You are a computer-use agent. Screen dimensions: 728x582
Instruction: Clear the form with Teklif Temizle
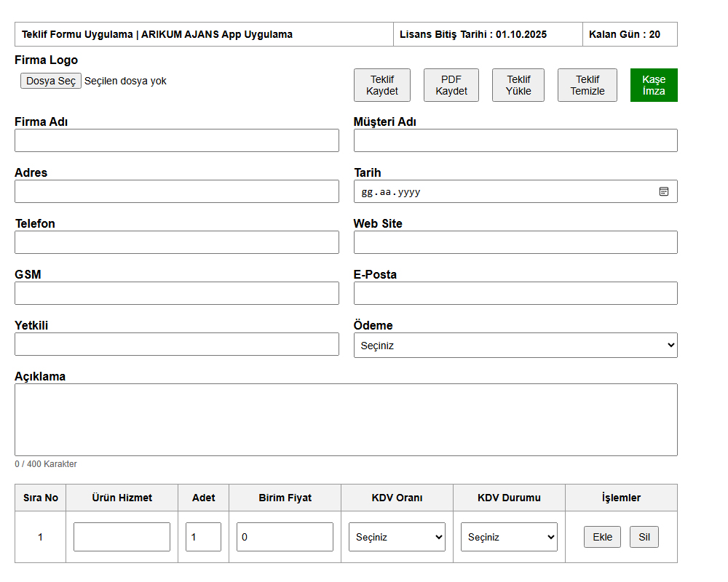coord(587,85)
